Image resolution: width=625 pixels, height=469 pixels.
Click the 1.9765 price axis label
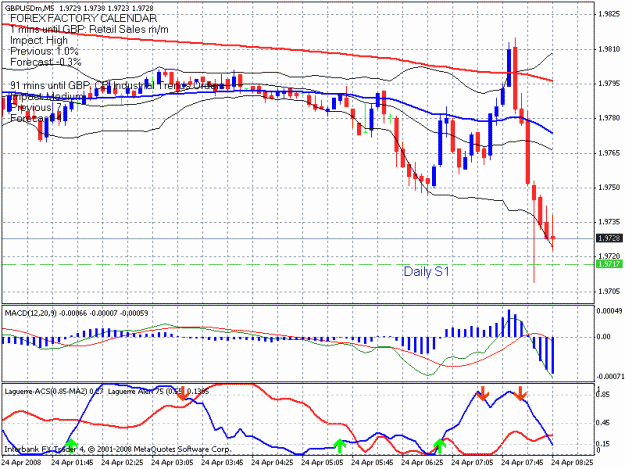(x=609, y=153)
